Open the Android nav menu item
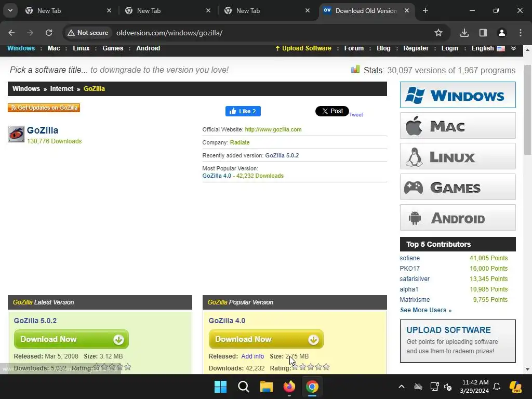The height and width of the screenshot is (399, 532). (x=148, y=48)
